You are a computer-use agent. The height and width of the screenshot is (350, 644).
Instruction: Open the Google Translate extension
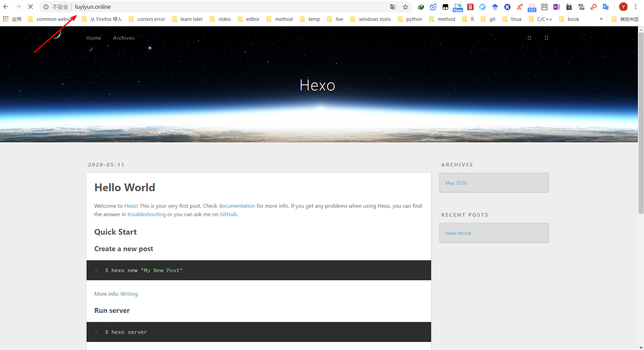click(x=606, y=7)
